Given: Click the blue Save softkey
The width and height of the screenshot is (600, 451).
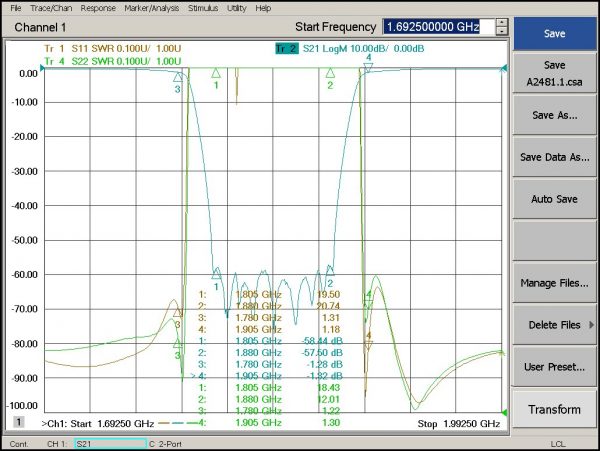Looking at the screenshot, I should point(554,34).
